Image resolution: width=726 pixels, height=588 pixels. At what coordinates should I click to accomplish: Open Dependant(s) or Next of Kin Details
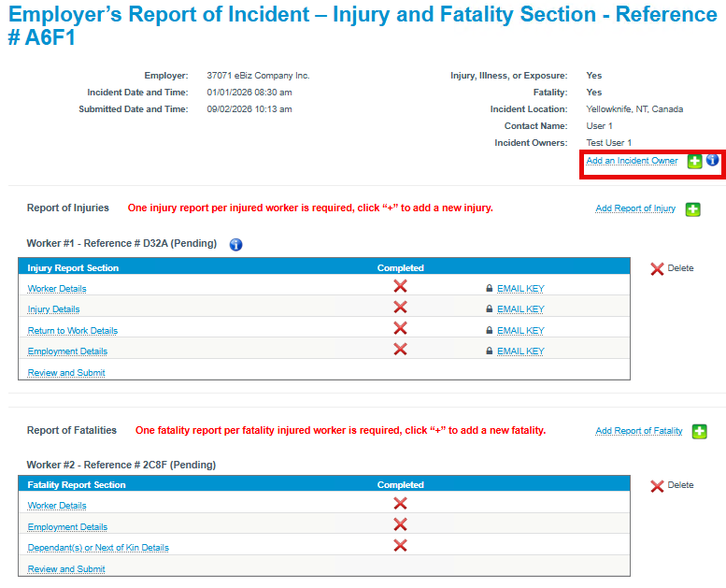coord(98,548)
